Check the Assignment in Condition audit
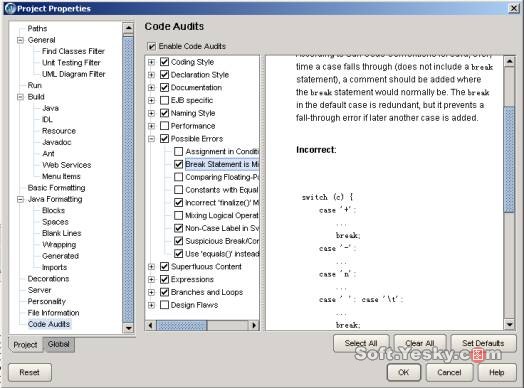 [179, 151]
